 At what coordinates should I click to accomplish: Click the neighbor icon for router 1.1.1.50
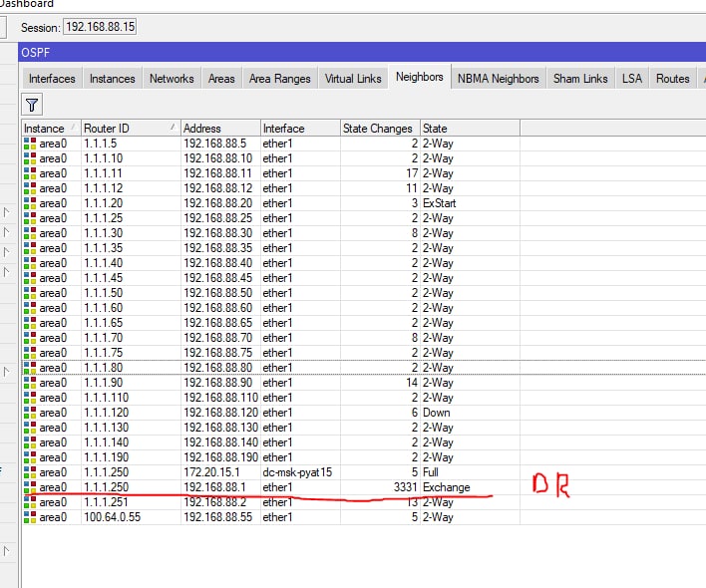30,293
